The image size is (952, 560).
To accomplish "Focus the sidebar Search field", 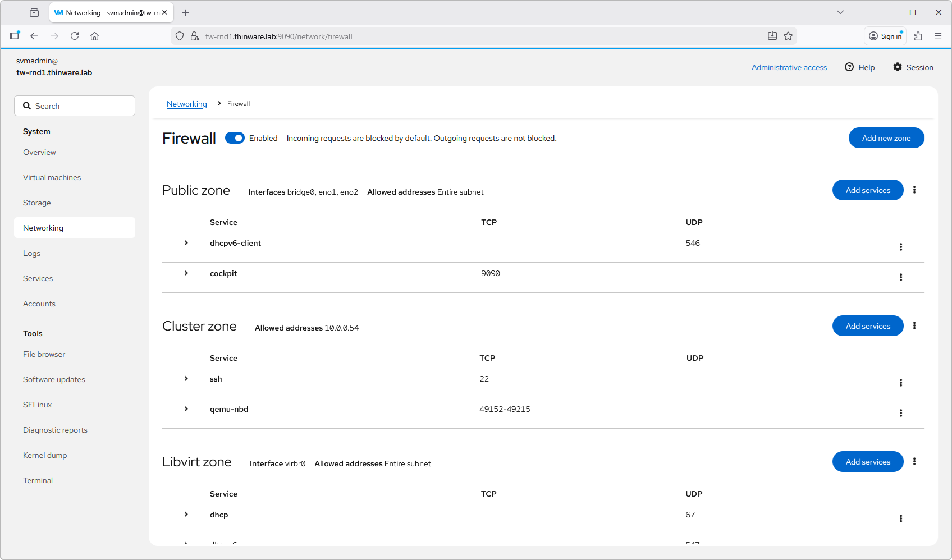I will [x=75, y=106].
